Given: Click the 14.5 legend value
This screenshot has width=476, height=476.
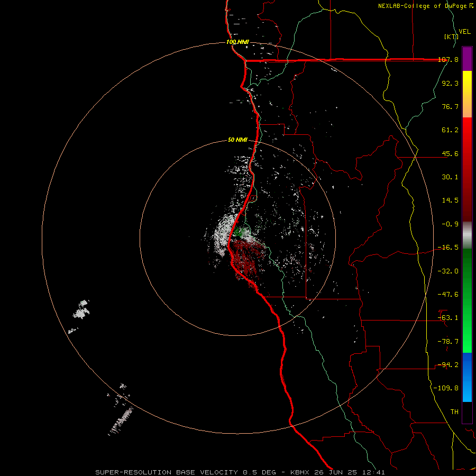Looking at the screenshot, I should [450, 200].
